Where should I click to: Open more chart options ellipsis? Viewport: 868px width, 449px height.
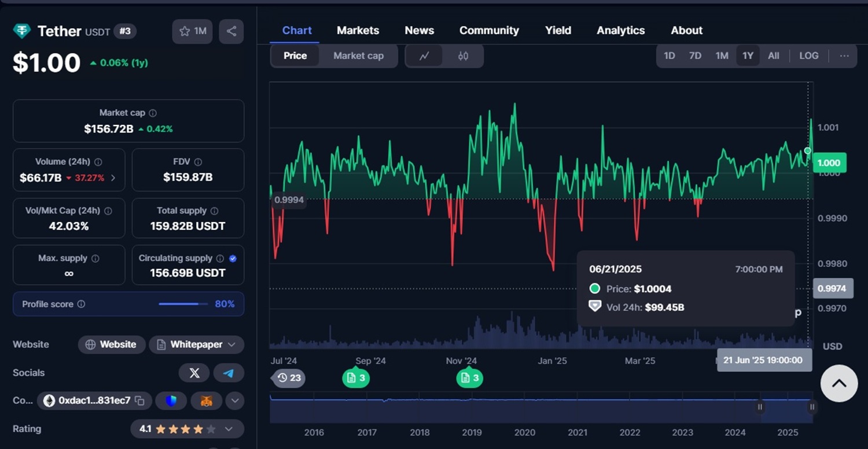point(844,56)
